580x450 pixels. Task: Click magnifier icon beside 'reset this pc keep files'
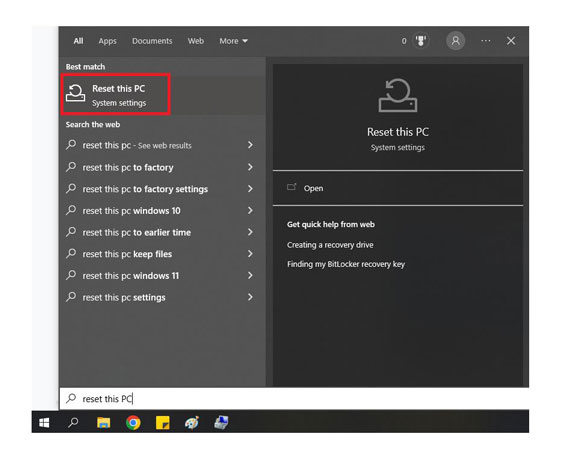(x=71, y=253)
